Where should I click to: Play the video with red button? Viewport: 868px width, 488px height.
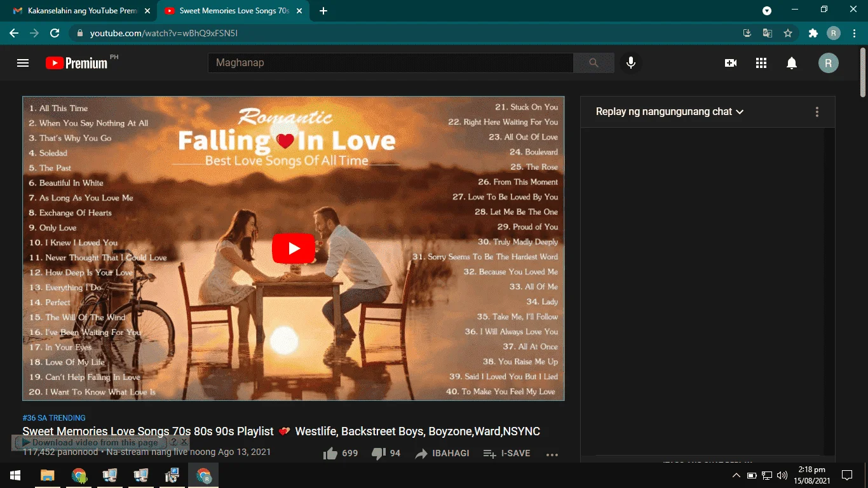click(x=294, y=248)
